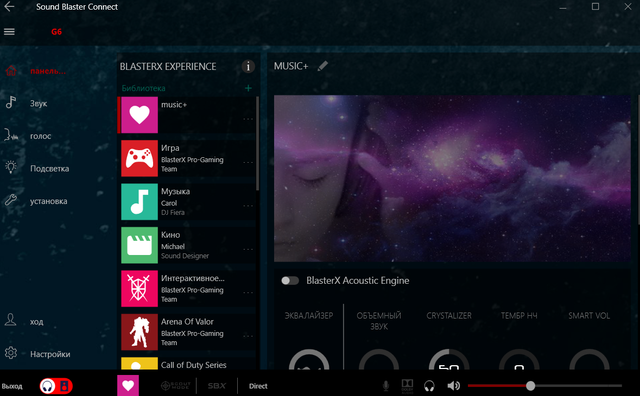Select the G6 device label
This screenshot has height=396, width=640.
click(x=56, y=32)
